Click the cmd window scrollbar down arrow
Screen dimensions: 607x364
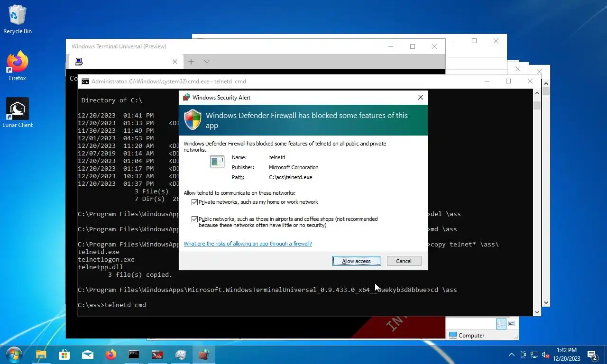coord(537,312)
